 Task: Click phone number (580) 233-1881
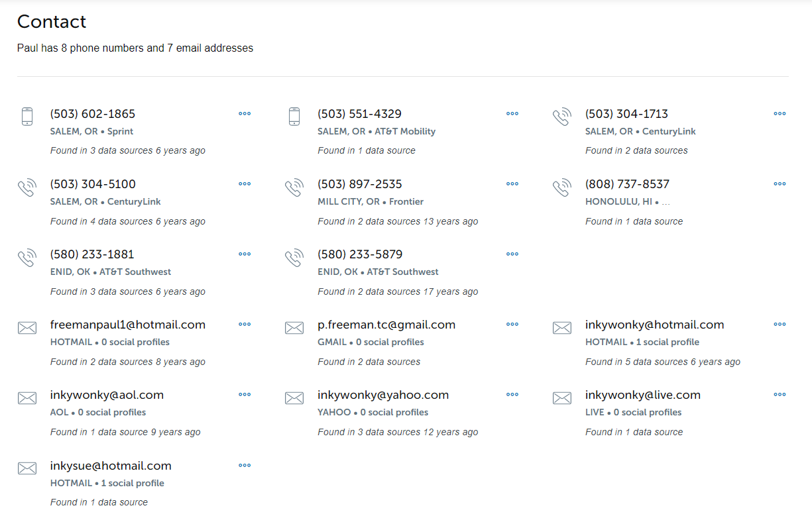pos(92,254)
